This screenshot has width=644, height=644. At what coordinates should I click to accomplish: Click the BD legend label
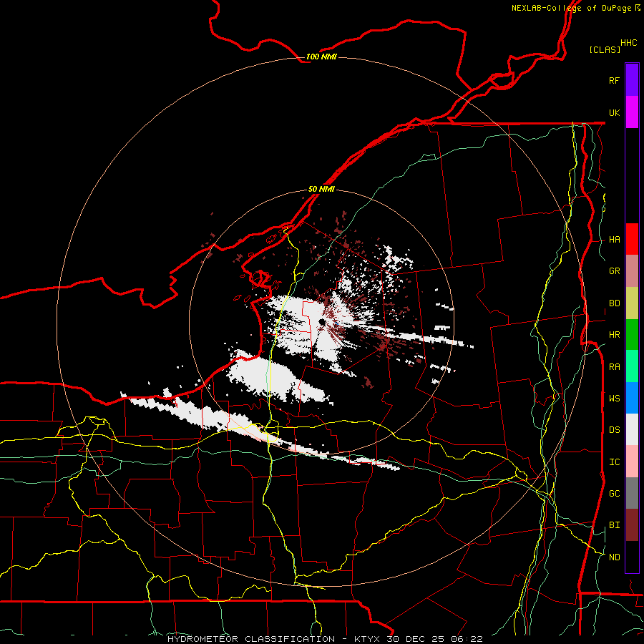point(614,303)
